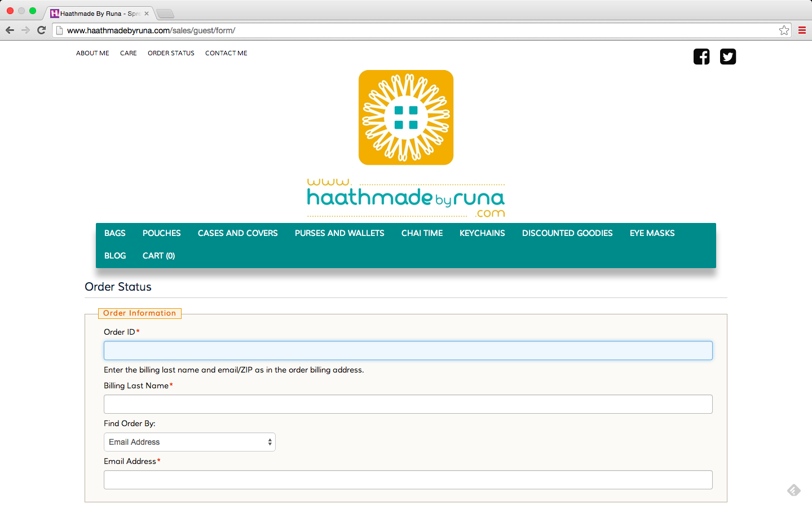Open the CARE link
Image resolution: width=812 pixels, height=508 pixels.
pos(129,53)
